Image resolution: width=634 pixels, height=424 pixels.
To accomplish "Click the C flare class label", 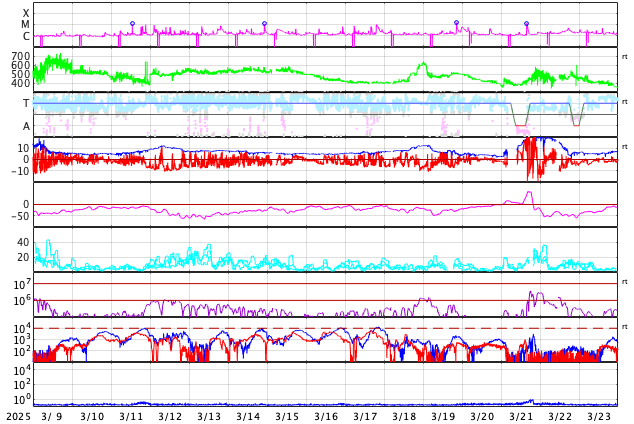I will click(x=26, y=37).
